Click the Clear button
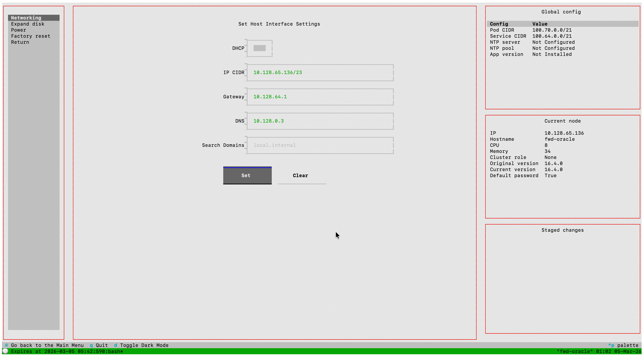 (x=302, y=175)
